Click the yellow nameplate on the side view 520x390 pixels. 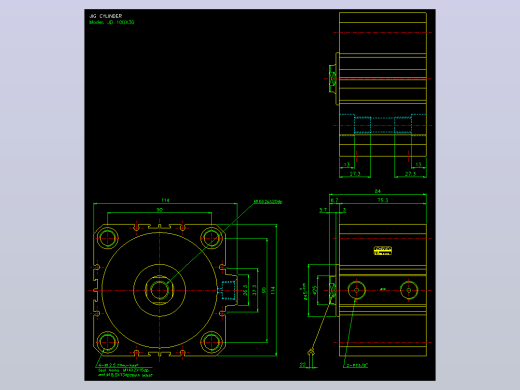pos(383,251)
